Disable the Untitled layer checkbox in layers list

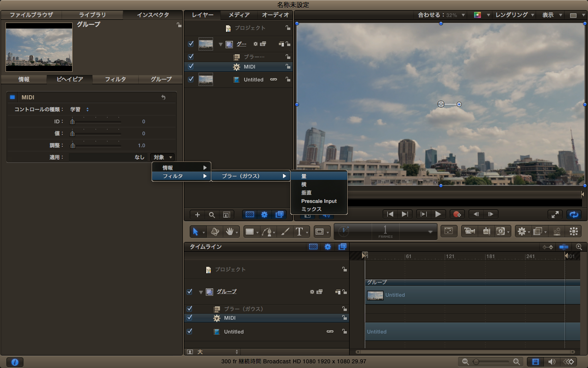pos(191,79)
